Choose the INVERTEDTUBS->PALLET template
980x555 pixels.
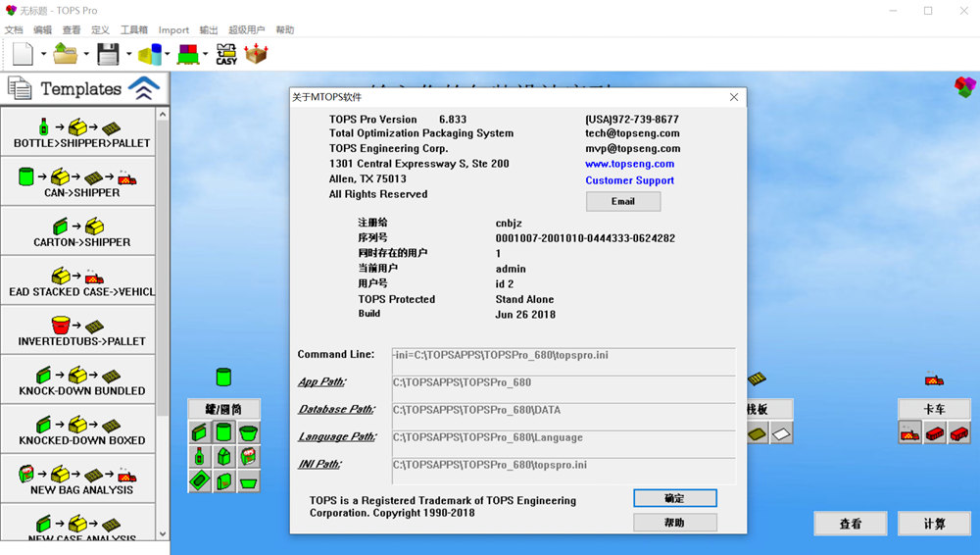pyautogui.click(x=78, y=330)
